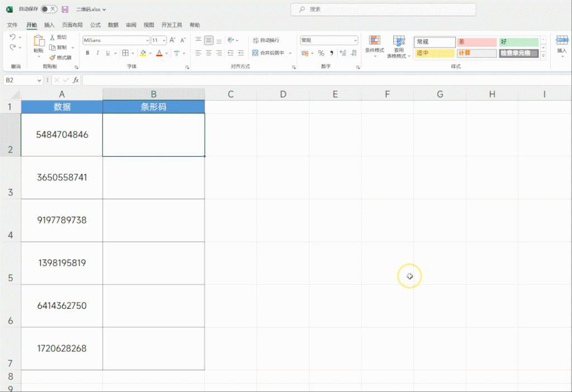572x392 pixels.
Task: Toggle the AutoSave (自动保存) switch
Action: (49, 9)
